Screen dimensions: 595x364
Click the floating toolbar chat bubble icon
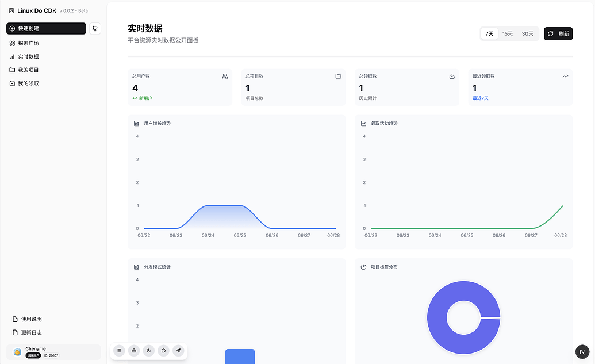(163, 351)
